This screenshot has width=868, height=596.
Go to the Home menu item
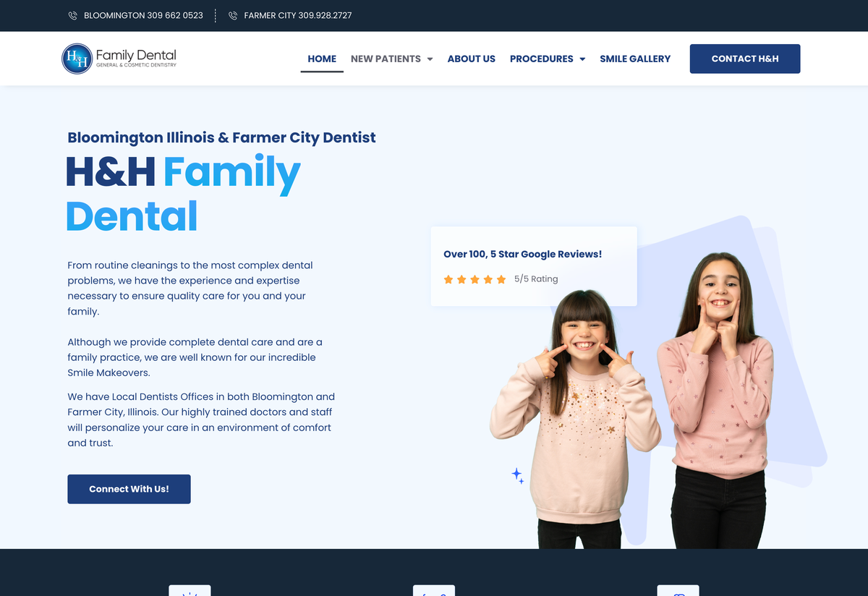[x=322, y=59]
